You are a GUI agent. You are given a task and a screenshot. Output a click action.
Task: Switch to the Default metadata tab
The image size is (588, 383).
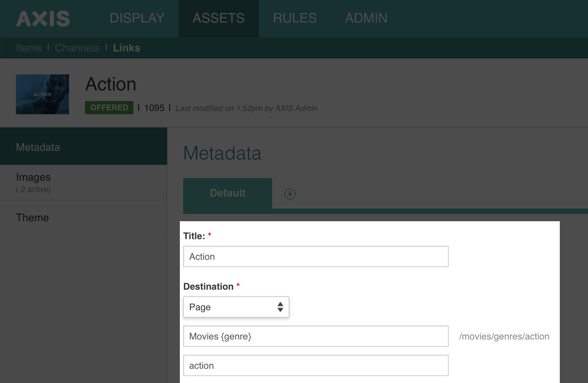pyautogui.click(x=228, y=193)
